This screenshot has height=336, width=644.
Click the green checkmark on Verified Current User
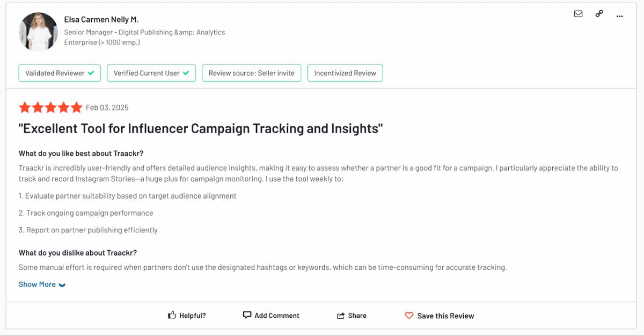click(186, 72)
